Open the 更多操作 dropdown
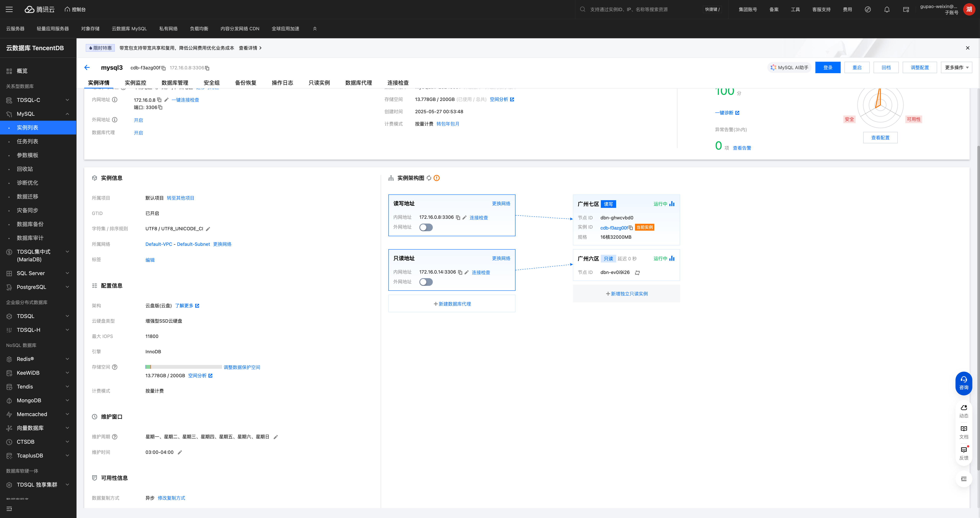Image resolution: width=980 pixels, height=518 pixels. [956, 67]
